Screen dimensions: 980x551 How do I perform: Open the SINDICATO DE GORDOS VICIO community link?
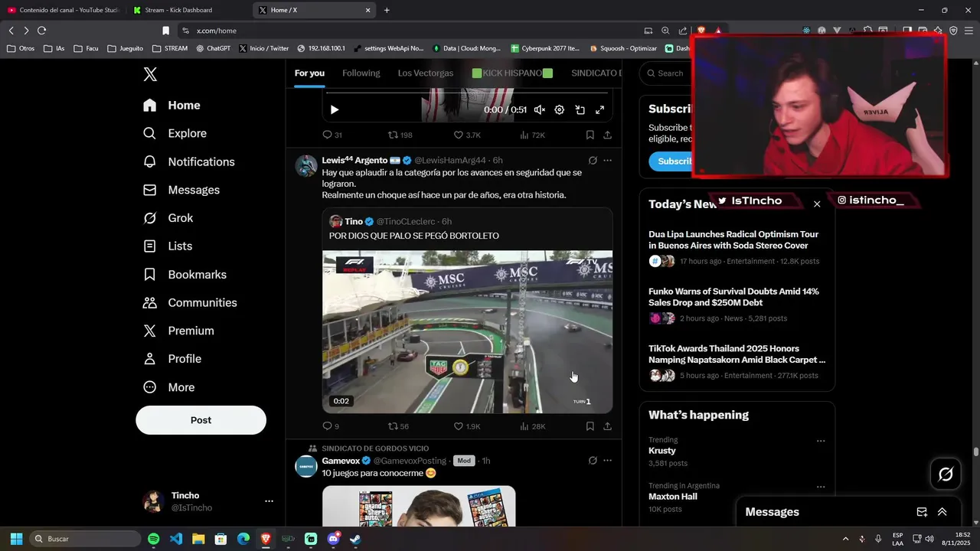coord(375,448)
